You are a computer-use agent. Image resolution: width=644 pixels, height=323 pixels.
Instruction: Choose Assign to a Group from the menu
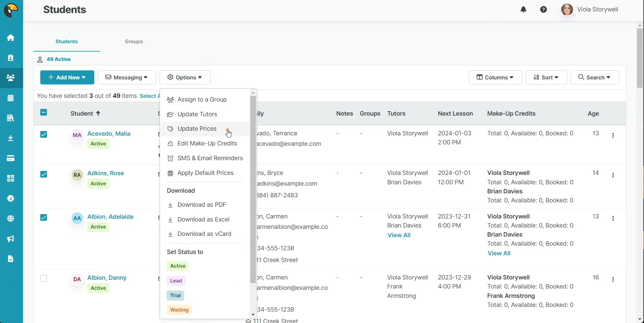point(202,100)
